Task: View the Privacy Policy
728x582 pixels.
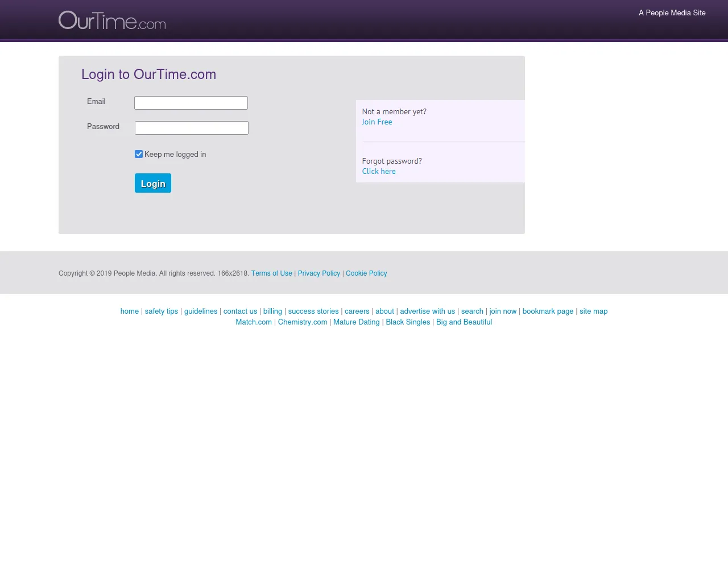Action: [319, 273]
